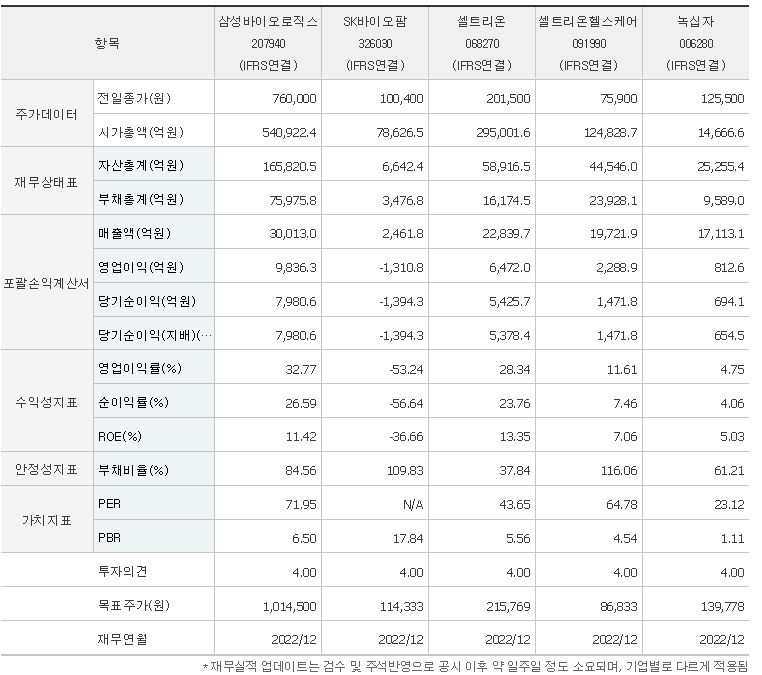Image resolution: width=762 pixels, height=675 pixels.
Task: Click the 투자의견 row label
Action: click(122, 571)
